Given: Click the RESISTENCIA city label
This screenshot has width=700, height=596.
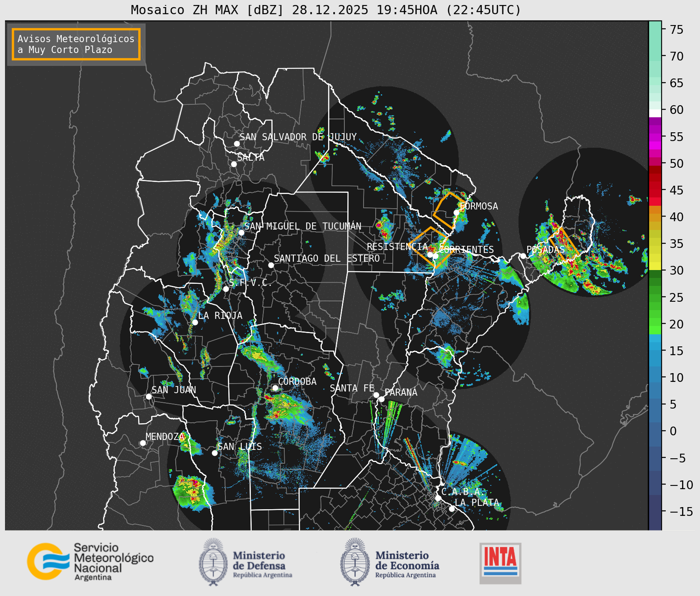Looking at the screenshot, I should (x=397, y=247).
